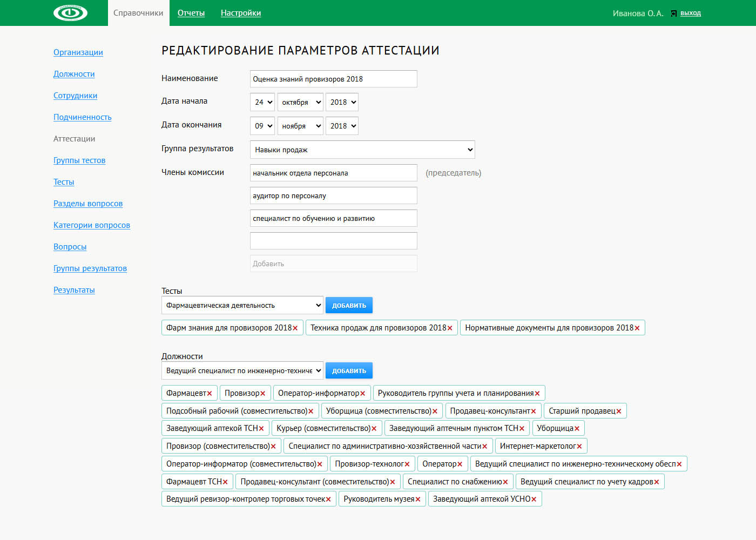Screen dimensions: 756x540
Task: Open the Настройки tab
Action: [x=241, y=13]
